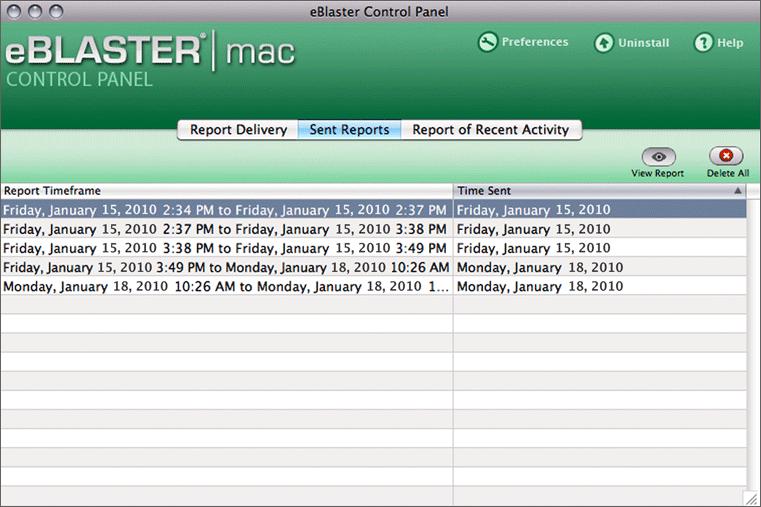761x507 pixels.
Task: Select report ending Monday 10:26 AM
Action: pyautogui.click(x=373, y=267)
